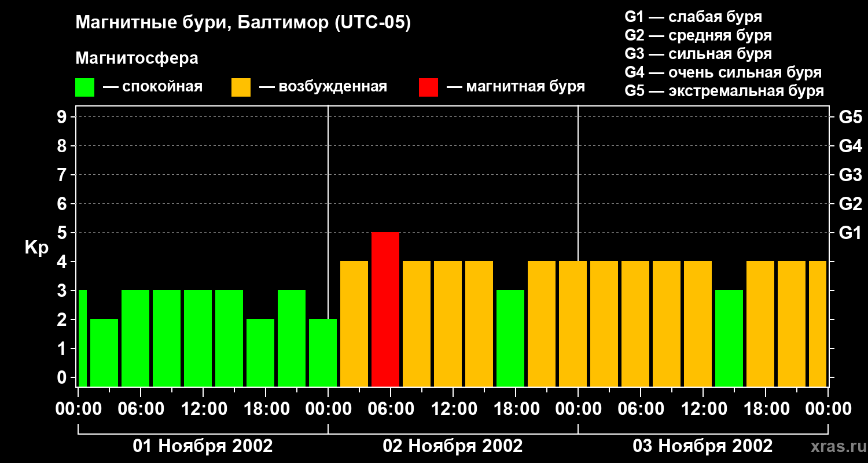Image resolution: width=868 pixels, height=463 pixels.
Task: Click the "G3" right-axis label
Action: tap(850, 175)
